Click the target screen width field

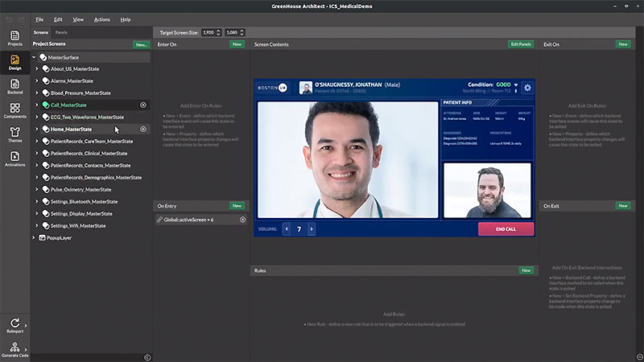tap(210, 31)
